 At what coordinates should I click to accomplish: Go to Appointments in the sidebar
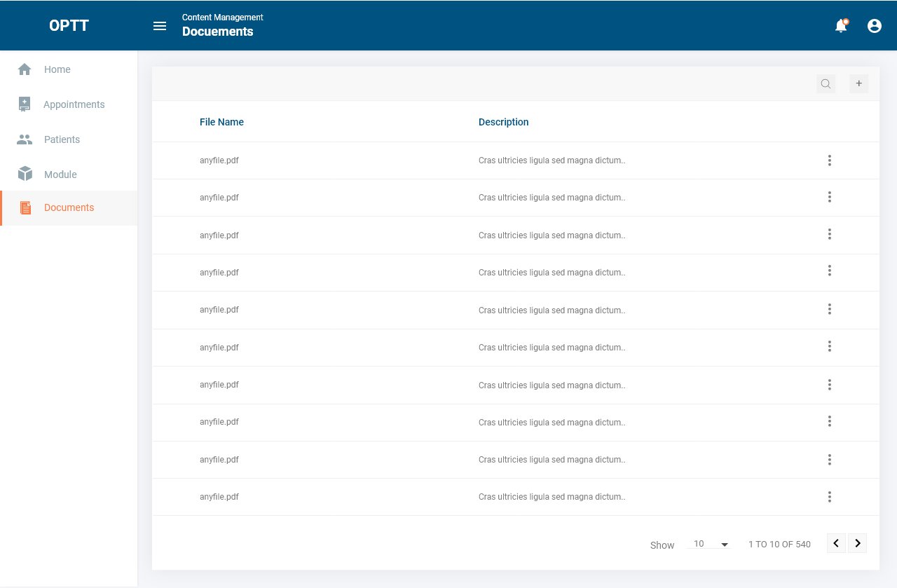(x=74, y=104)
